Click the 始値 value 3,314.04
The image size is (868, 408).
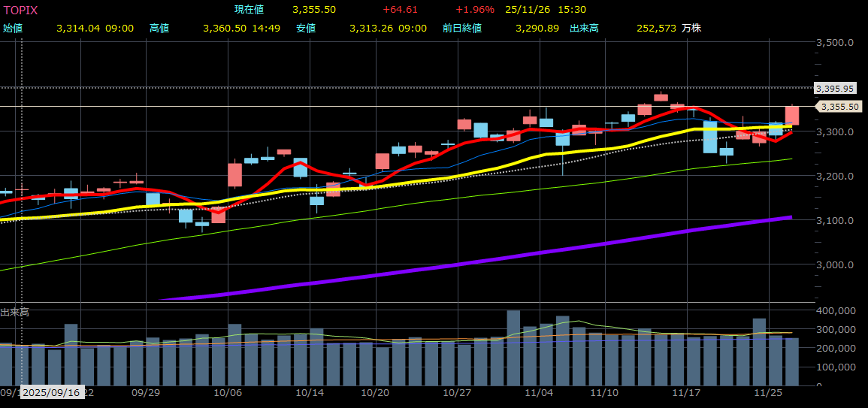click(x=78, y=28)
